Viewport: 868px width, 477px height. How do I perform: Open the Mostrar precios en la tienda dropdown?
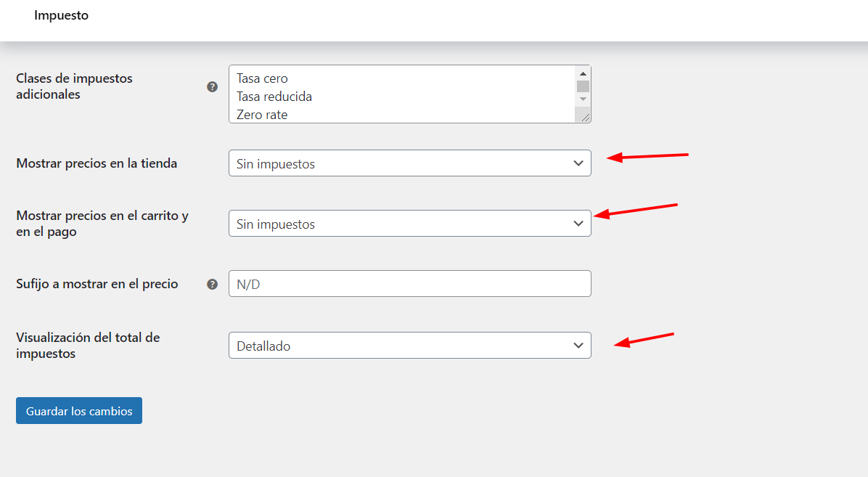pyautogui.click(x=409, y=163)
